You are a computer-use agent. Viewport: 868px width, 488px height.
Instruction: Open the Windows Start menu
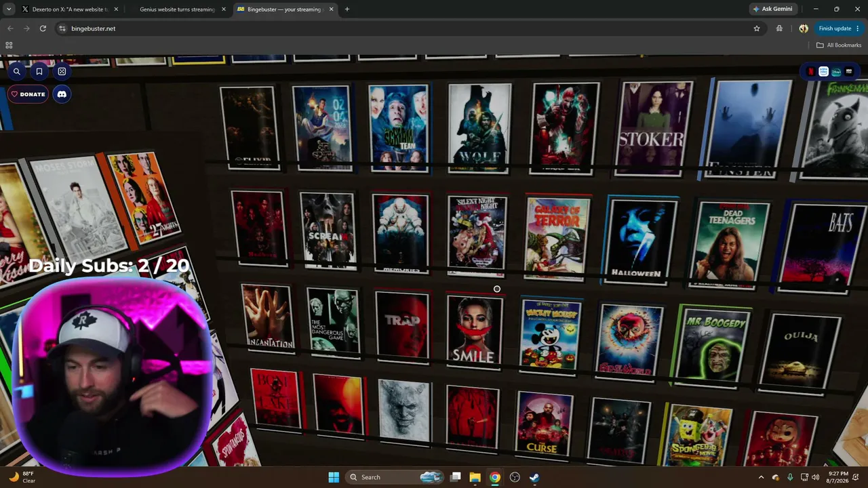(334, 477)
